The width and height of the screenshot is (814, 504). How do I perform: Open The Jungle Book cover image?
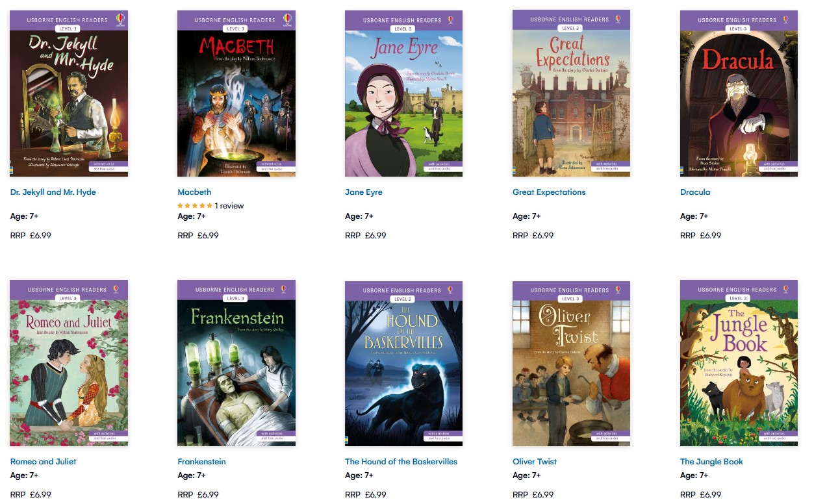click(739, 363)
